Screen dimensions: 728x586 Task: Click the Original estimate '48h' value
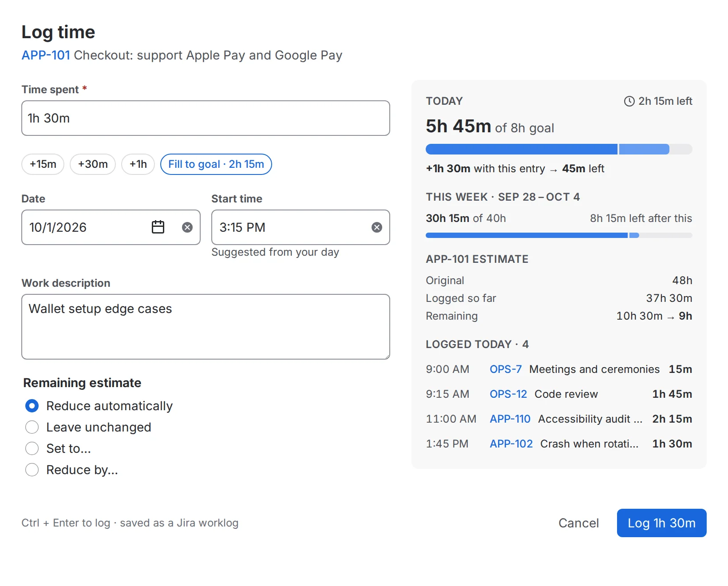coord(682,281)
